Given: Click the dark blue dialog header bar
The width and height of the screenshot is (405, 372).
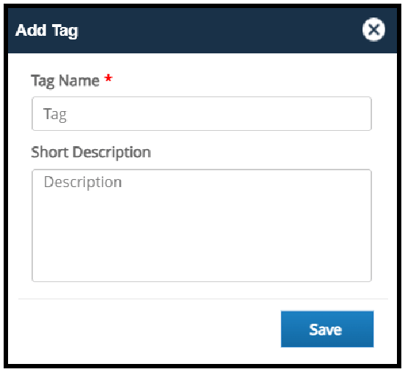Looking at the screenshot, I should [x=202, y=30].
